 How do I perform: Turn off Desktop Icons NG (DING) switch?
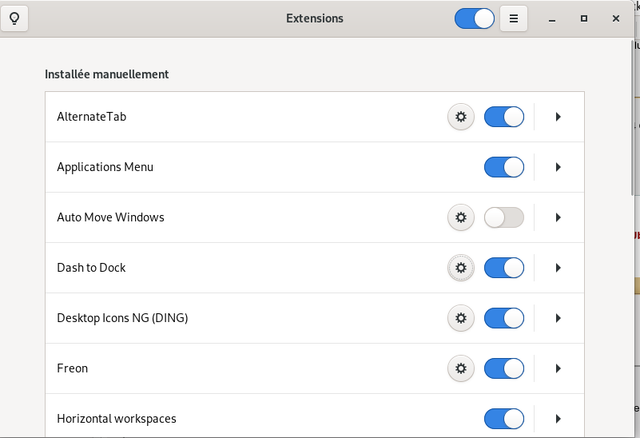point(504,318)
